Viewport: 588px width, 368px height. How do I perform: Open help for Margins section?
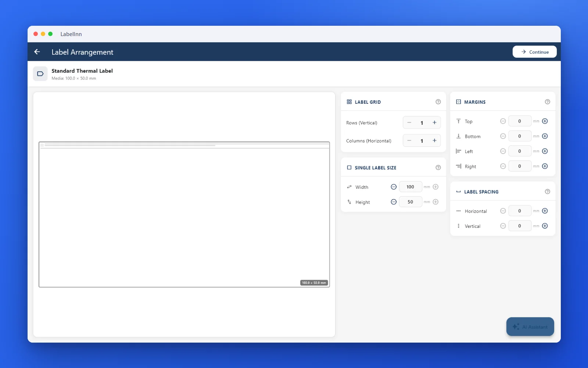coord(547,102)
